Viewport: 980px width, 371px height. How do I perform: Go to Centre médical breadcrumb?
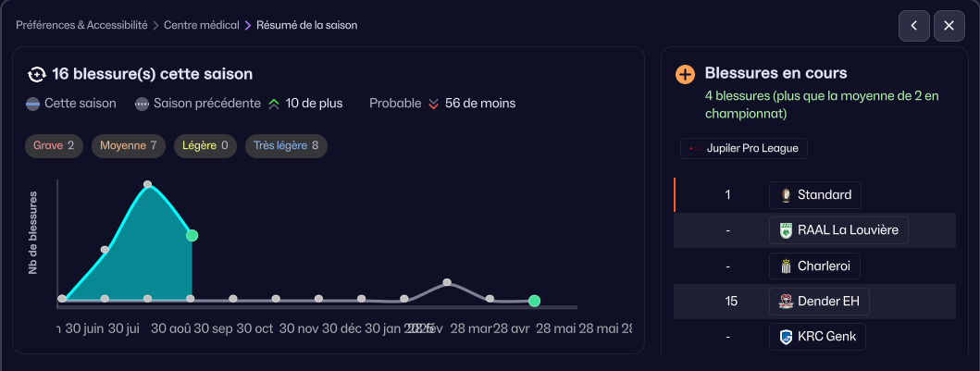202,25
